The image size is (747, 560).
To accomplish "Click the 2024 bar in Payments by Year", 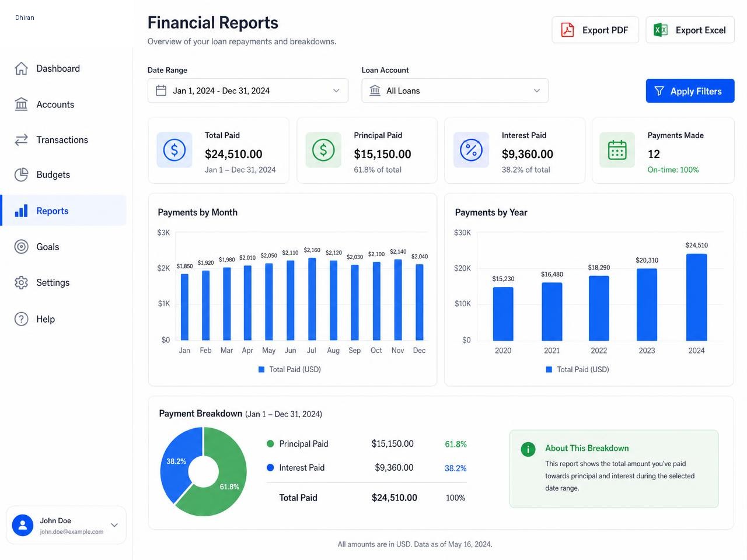I will point(696,297).
